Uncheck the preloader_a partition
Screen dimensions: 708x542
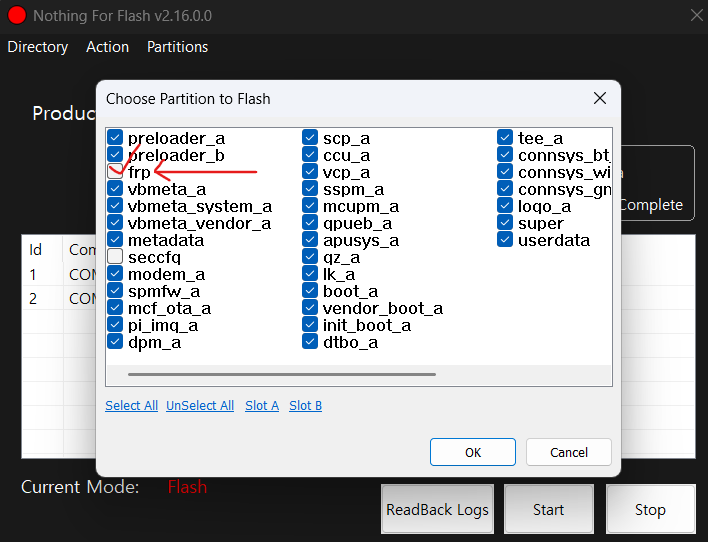pos(115,138)
